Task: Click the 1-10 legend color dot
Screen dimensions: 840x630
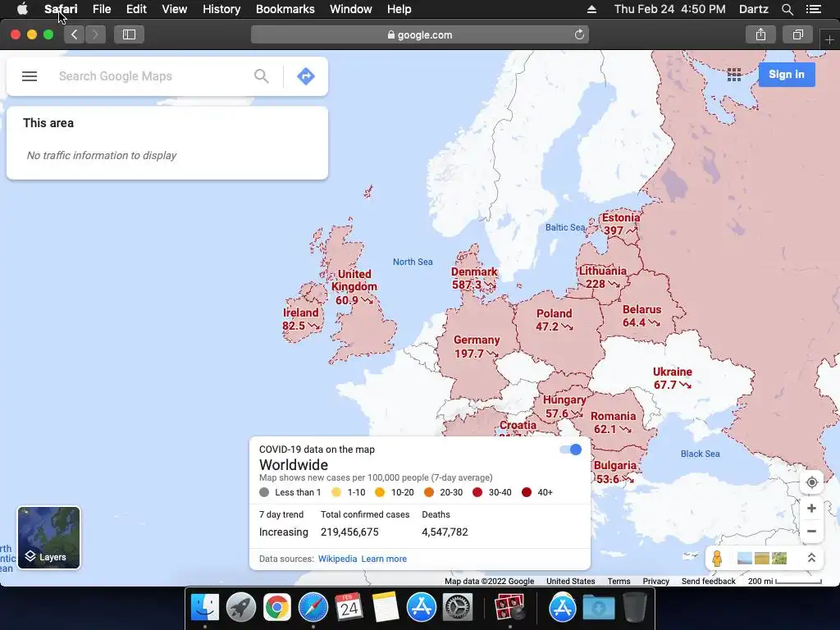Action: pos(336,492)
